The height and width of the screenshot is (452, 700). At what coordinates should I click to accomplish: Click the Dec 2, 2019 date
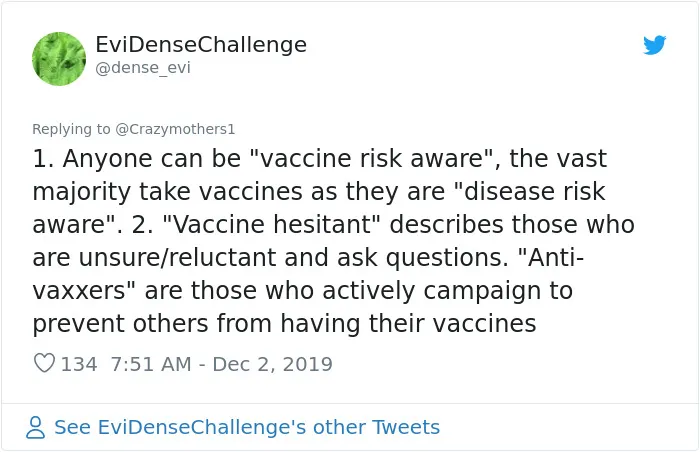point(272,364)
